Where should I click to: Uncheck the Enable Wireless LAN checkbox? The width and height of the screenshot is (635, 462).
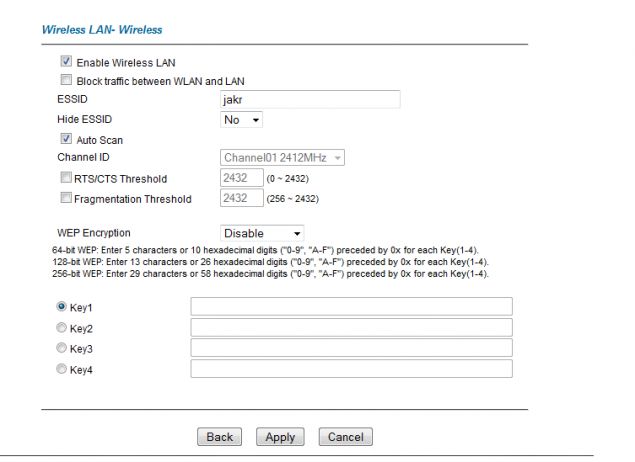tap(66, 62)
